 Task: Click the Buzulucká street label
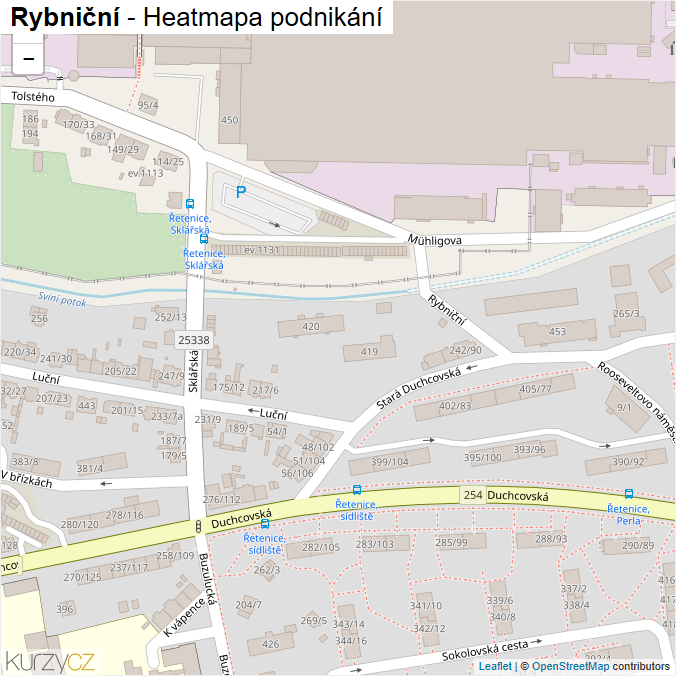tap(207, 579)
